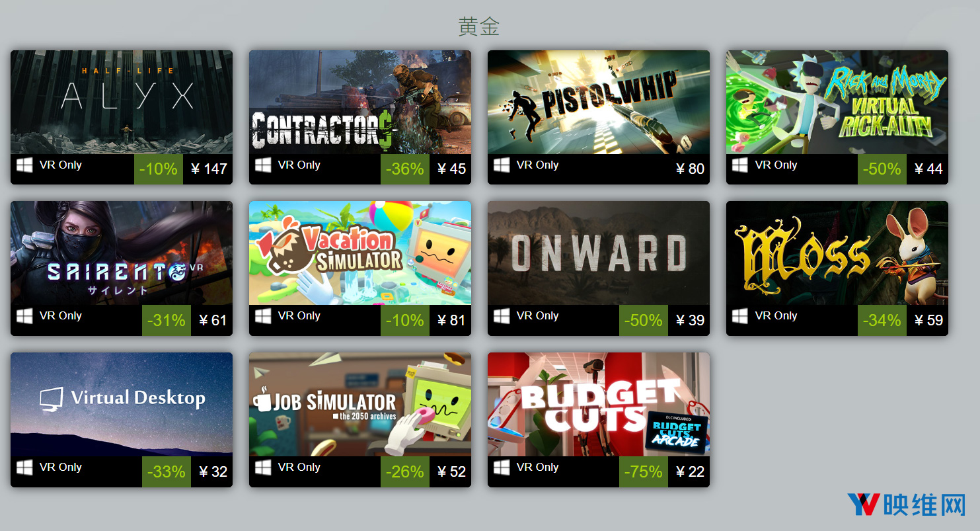Open the Rick and Morty Virtual Rick-ality banner
The height and width of the screenshot is (531, 980).
coord(837,102)
